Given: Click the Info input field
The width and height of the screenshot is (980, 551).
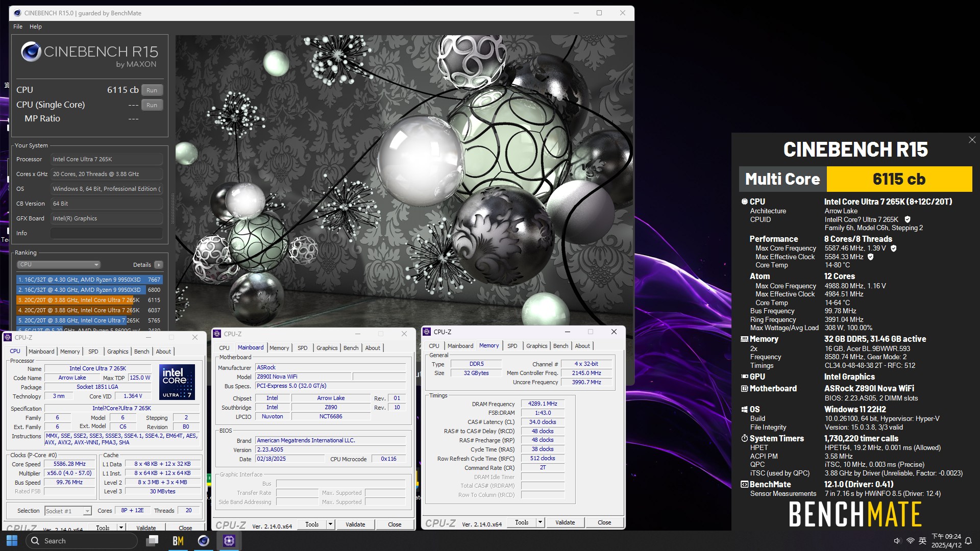Looking at the screenshot, I should pos(107,233).
